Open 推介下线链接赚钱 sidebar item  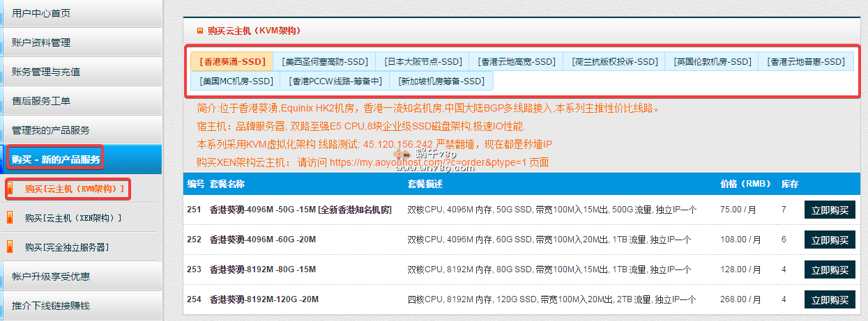click(x=50, y=306)
